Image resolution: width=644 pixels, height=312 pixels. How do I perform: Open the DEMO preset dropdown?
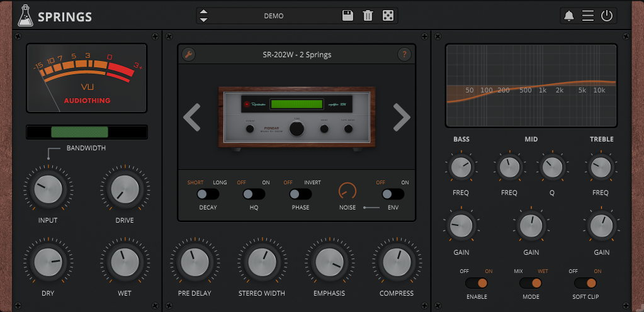273,16
